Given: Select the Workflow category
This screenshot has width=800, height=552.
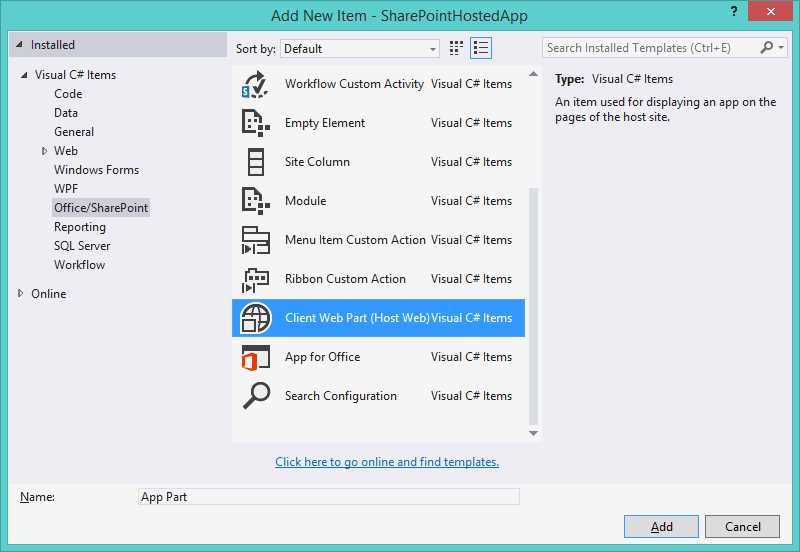Looking at the screenshot, I should pyautogui.click(x=80, y=265).
